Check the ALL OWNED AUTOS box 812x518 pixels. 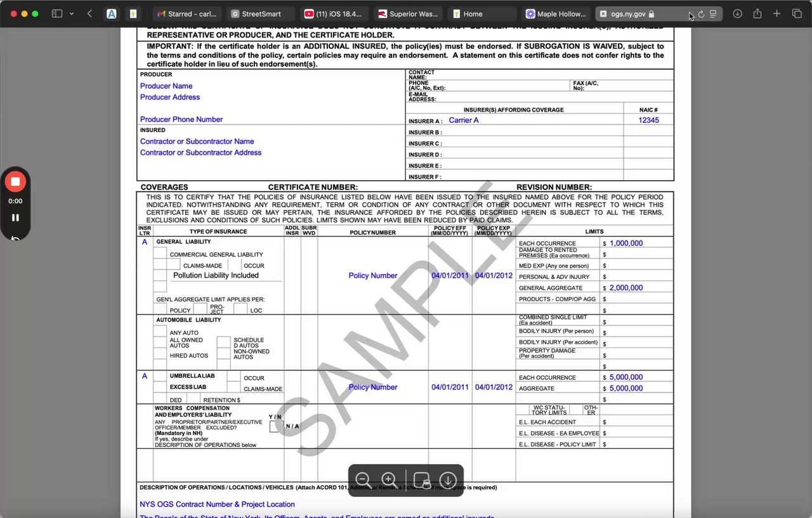[160, 342]
